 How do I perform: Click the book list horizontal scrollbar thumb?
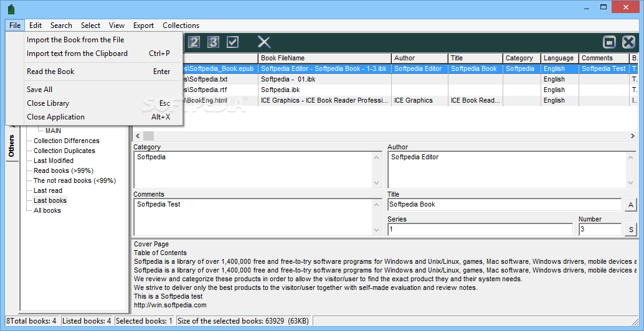click(x=148, y=136)
